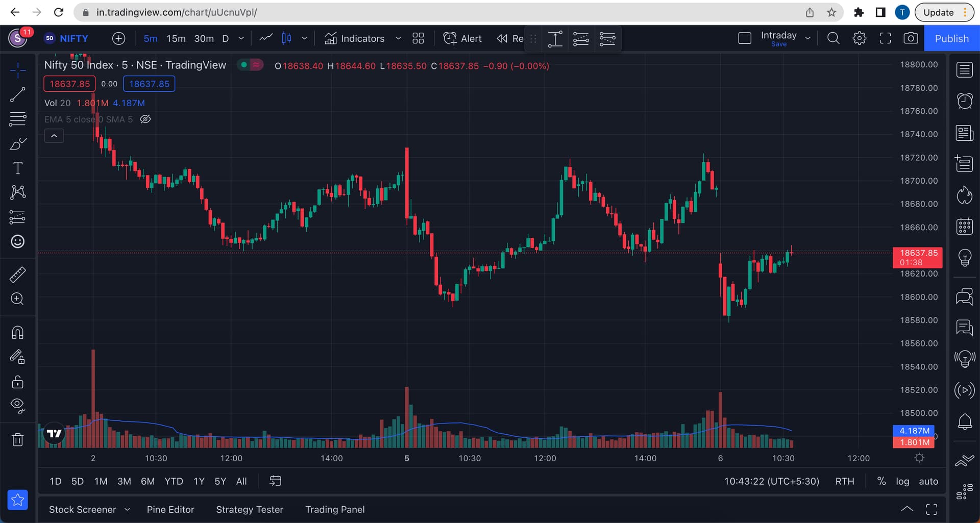The height and width of the screenshot is (523, 980).
Task: Select the 1M date range
Action: click(x=101, y=481)
